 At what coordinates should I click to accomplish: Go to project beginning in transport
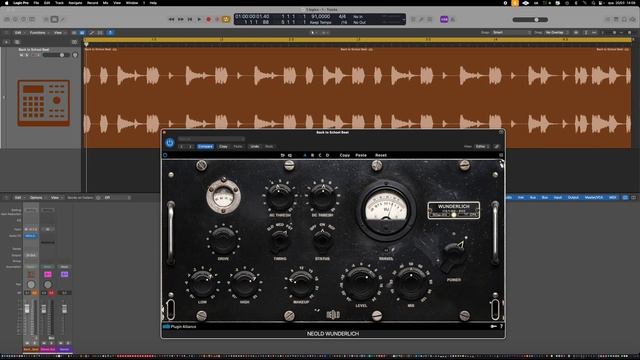click(x=190, y=19)
